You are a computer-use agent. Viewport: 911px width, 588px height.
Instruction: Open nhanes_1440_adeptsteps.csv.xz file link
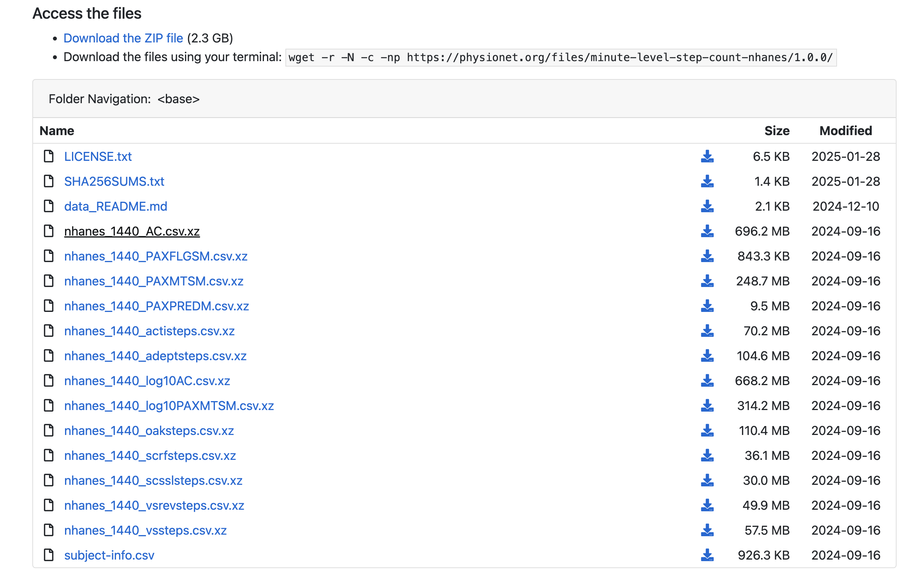point(155,356)
